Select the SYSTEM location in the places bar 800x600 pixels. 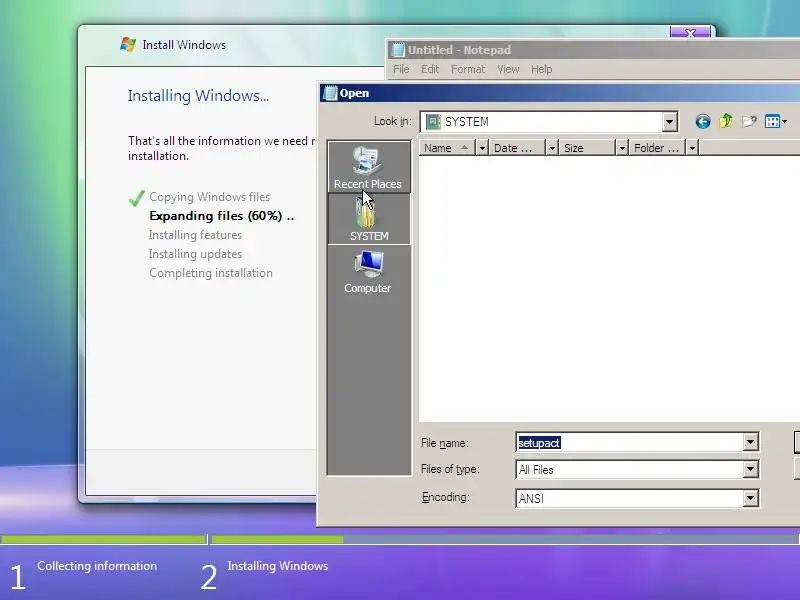[368, 219]
